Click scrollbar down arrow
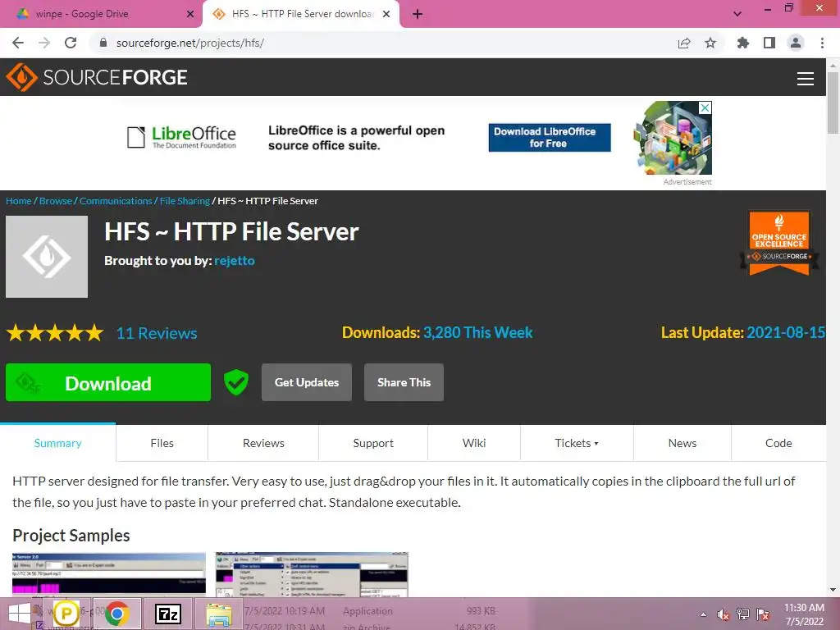 click(833, 590)
